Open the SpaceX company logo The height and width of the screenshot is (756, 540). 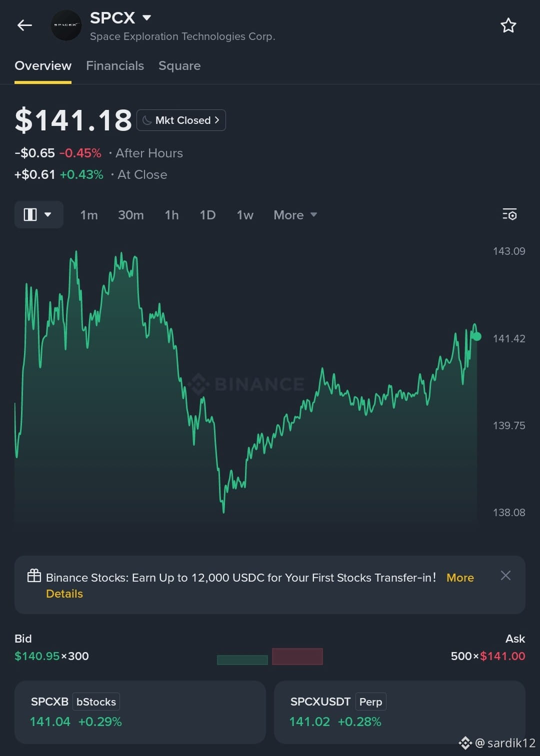pos(66,25)
